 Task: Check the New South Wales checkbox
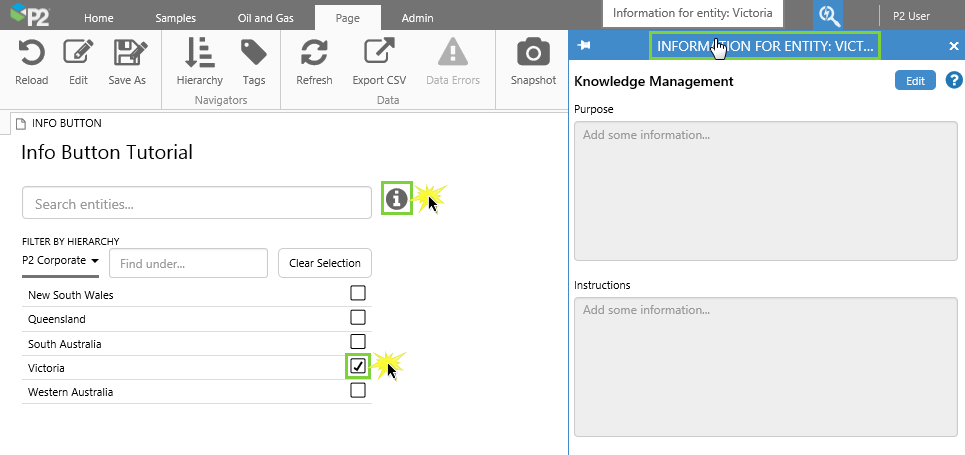tap(358, 293)
